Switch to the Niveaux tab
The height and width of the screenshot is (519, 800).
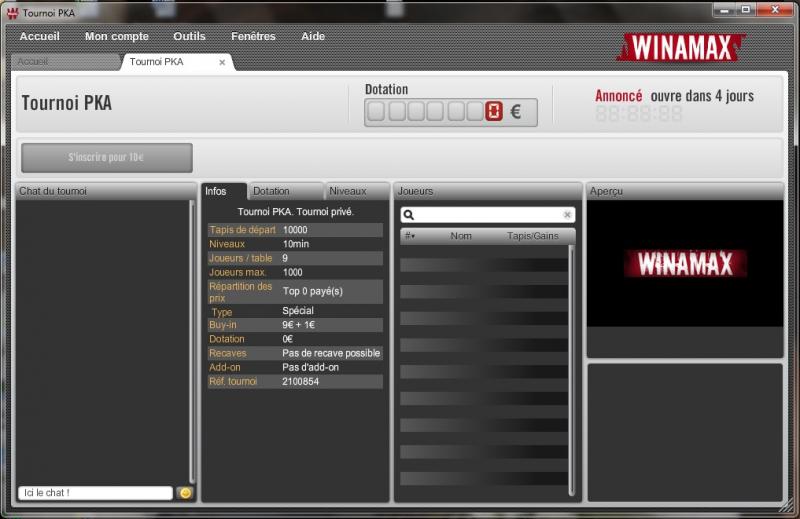pyautogui.click(x=357, y=191)
